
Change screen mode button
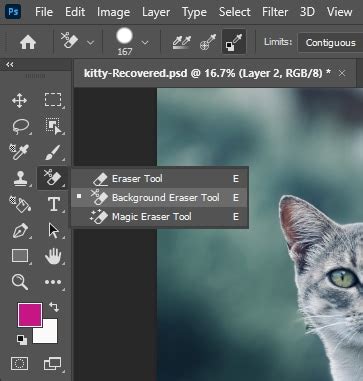tap(53, 364)
